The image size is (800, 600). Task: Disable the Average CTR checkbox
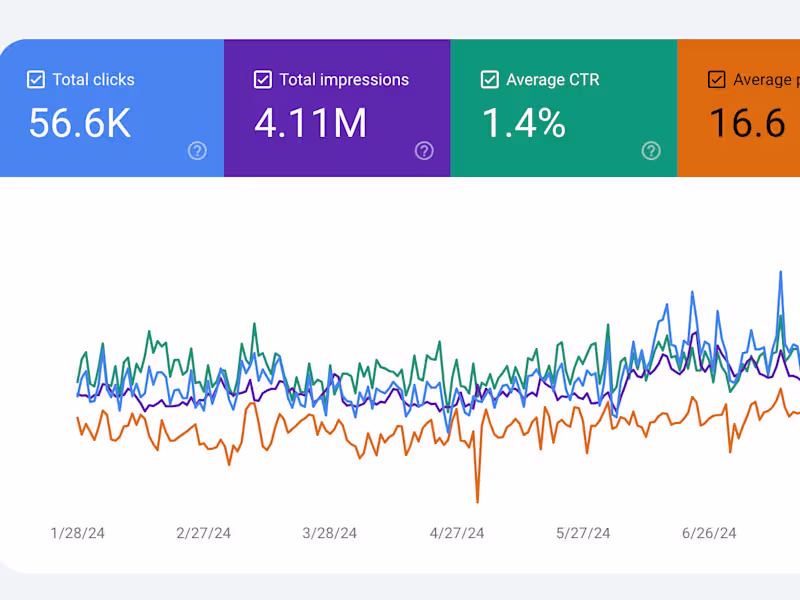[x=490, y=80]
